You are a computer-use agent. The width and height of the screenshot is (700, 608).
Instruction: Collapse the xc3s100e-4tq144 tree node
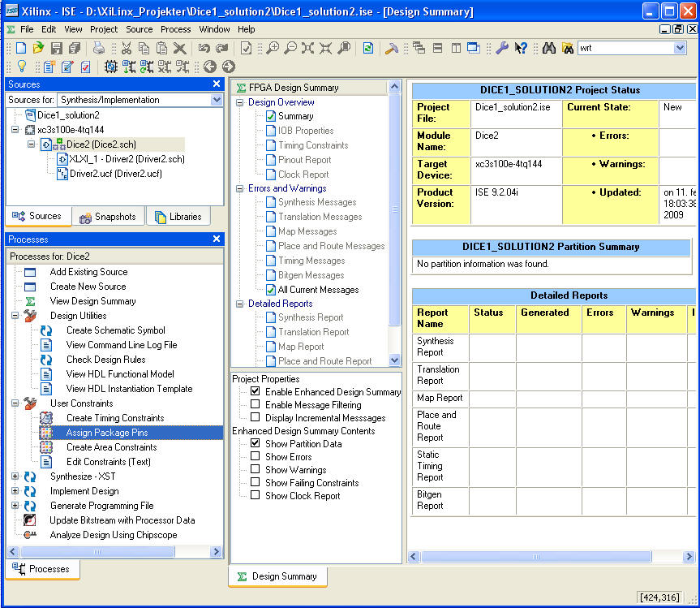pos(15,130)
